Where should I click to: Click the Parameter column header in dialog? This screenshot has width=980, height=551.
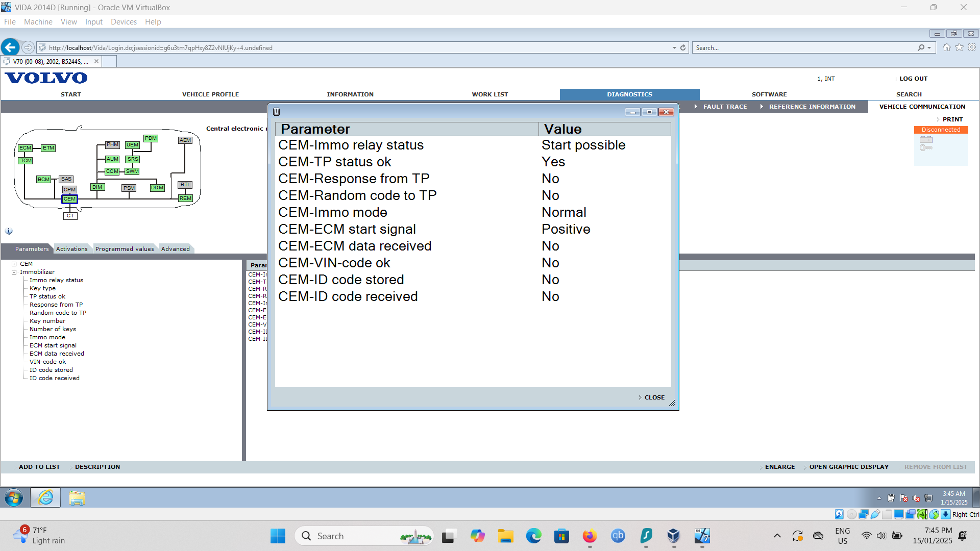pos(407,129)
